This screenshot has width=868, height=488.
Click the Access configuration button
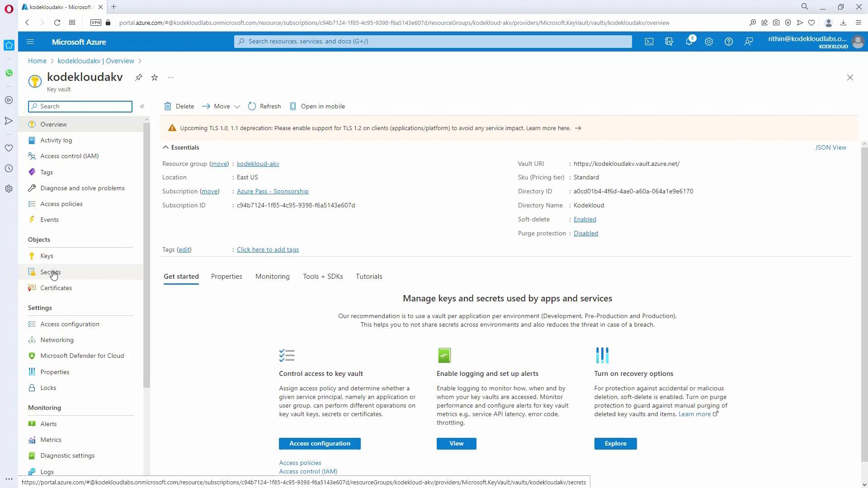320,444
